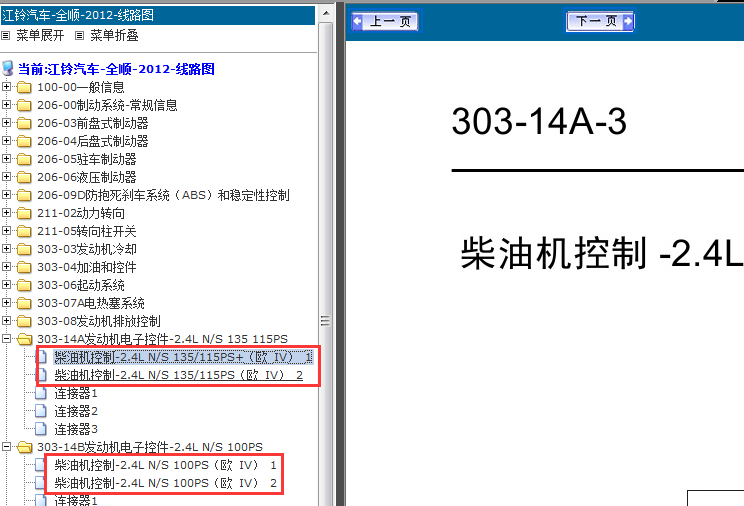Click the 江铃汽车-全顺-2012-线路图 title bar
Screen dimensions: 744x506
coord(158,15)
